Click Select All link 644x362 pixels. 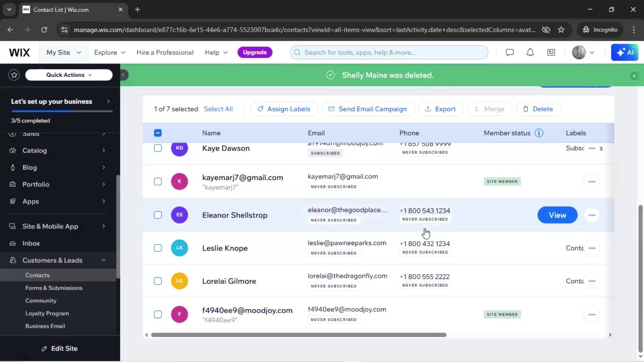pos(218,109)
